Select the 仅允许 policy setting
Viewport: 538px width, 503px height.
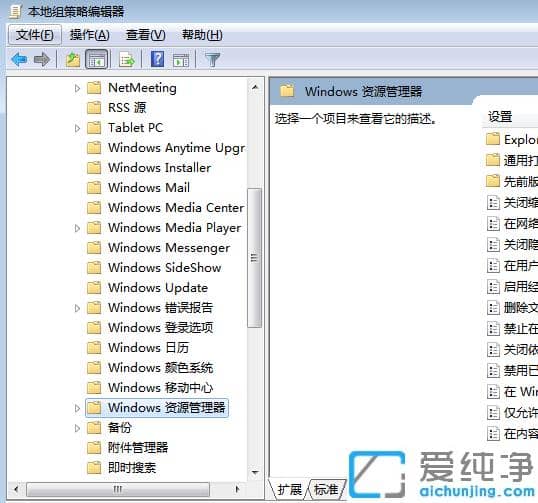(512, 412)
